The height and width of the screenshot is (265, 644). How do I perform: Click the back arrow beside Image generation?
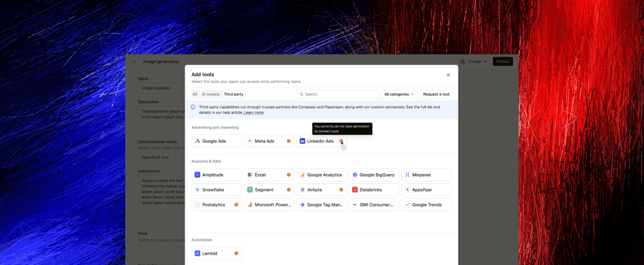pos(134,61)
